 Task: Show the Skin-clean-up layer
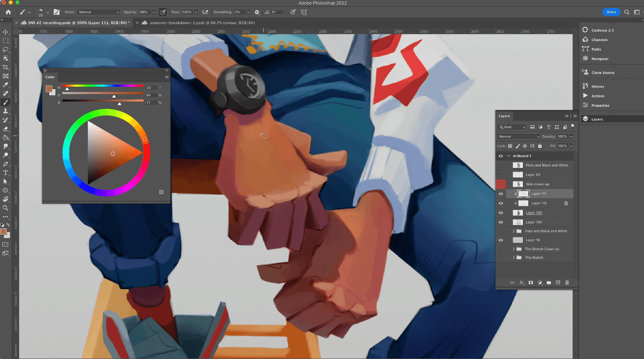501,184
